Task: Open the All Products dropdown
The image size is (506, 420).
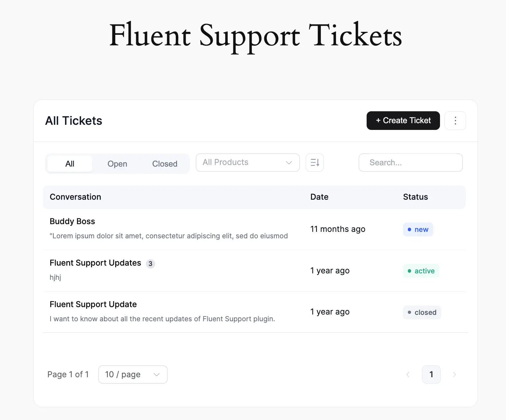Action: coord(248,162)
